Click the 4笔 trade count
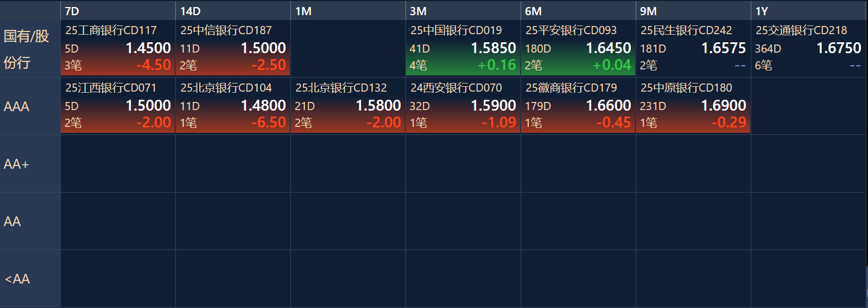 [x=419, y=66]
